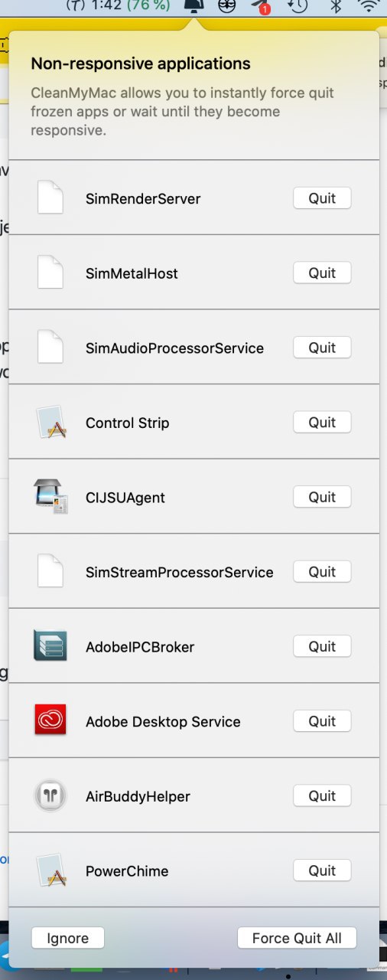
Task: Click the CIJSUAgent scanner icon
Action: click(x=50, y=497)
